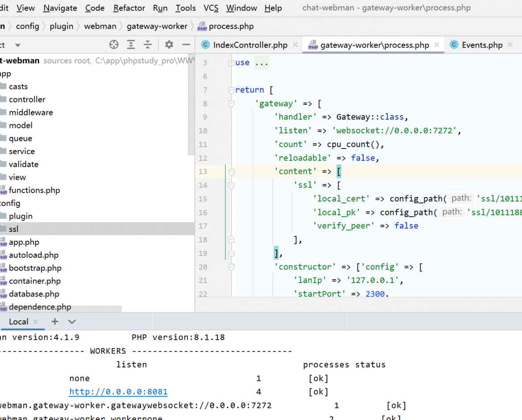Click the Expand All icon in project panel
The image size is (522, 420).
[x=131, y=45]
